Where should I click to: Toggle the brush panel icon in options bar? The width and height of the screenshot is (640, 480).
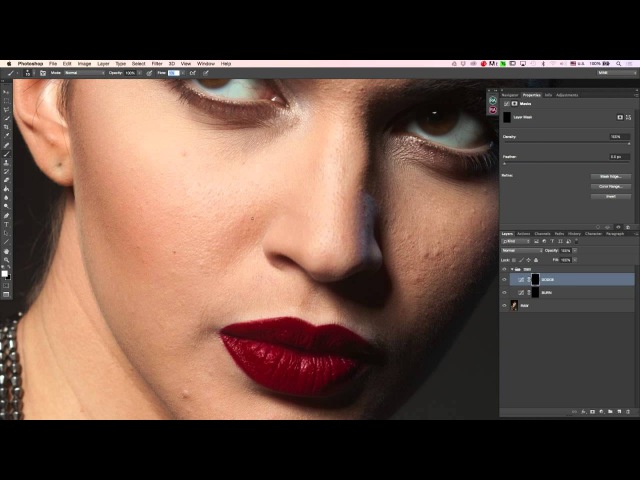(x=43, y=73)
